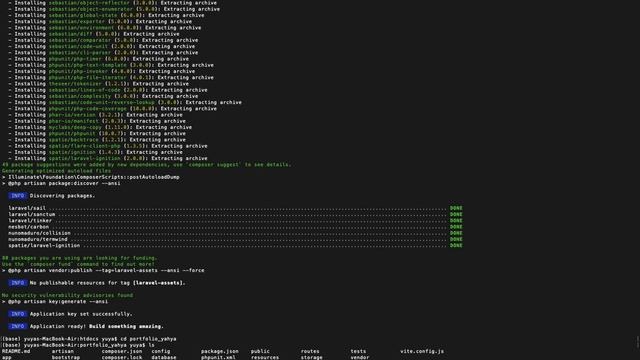Click the spatie/ignition package name
This screenshot has width=640, height=360.
(72, 152)
